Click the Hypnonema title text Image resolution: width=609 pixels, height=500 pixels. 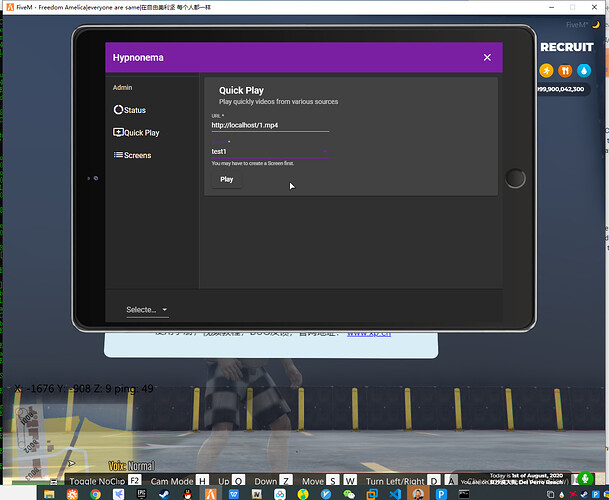click(x=138, y=57)
